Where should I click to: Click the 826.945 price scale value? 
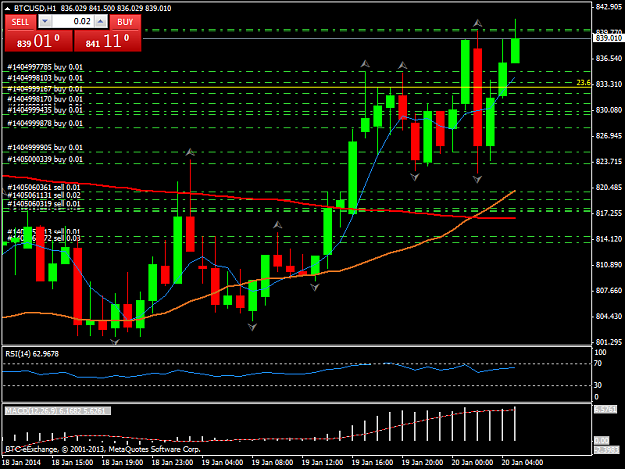click(609, 136)
